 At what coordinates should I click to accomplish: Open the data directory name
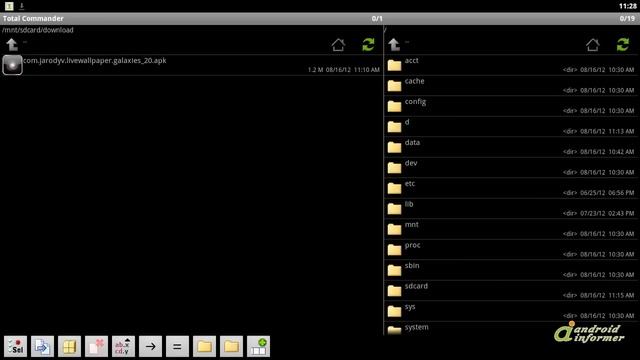click(x=412, y=142)
